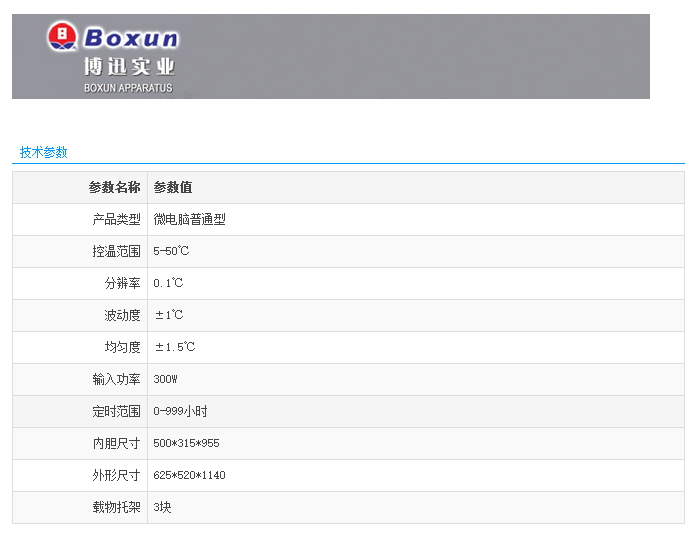
Task: Click the 625*520*1140 outer dimension value
Action: click(x=189, y=475)
